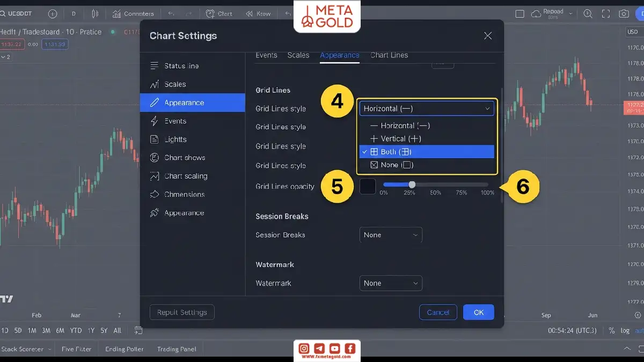Open the Session Breaks dropdown

(391, 235)
